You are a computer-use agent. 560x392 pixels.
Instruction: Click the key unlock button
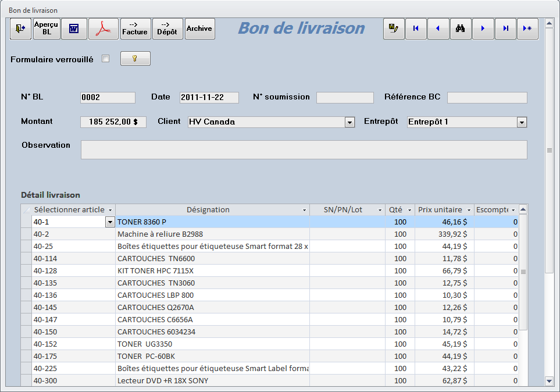click(x=135, y=59)
